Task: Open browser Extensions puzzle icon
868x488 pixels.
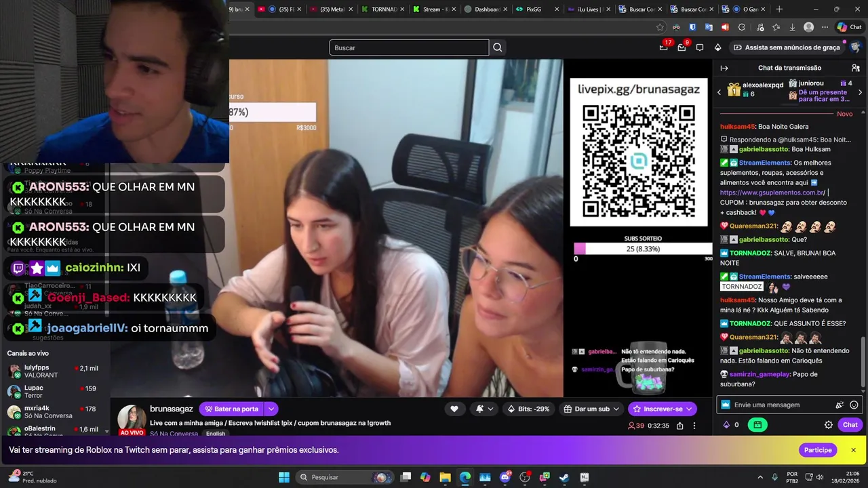Action: [x=741, y=27]
